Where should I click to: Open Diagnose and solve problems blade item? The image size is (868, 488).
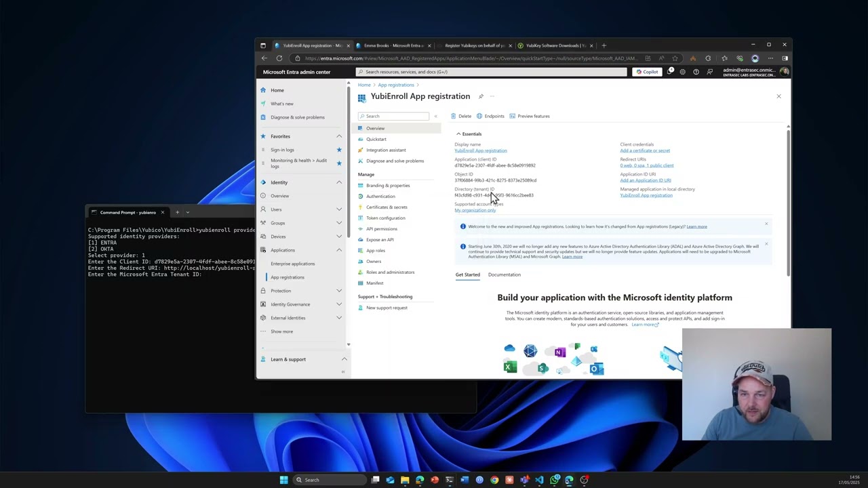(x=395, y=161)
